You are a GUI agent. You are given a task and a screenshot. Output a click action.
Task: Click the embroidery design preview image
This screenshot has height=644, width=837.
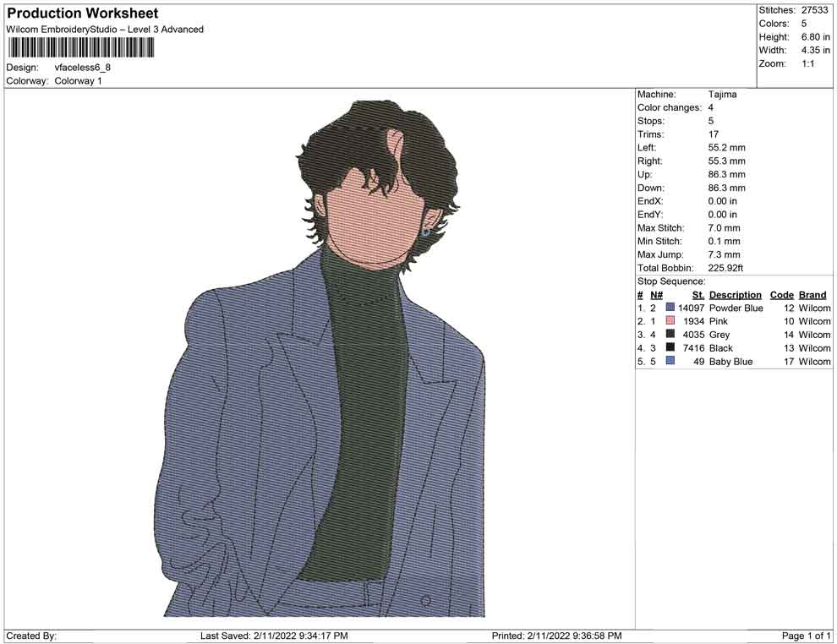point(320,358)
